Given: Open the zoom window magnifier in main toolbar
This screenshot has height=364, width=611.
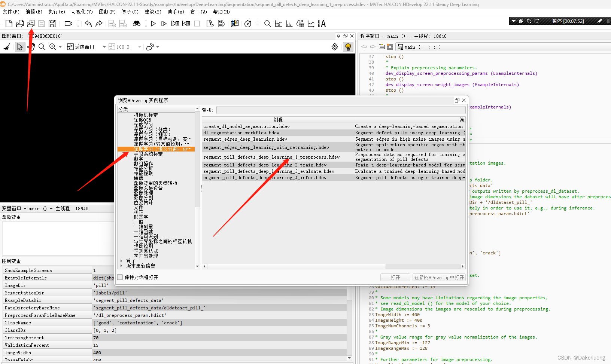Looking at the screenshot, I should [x=267, y=24].
